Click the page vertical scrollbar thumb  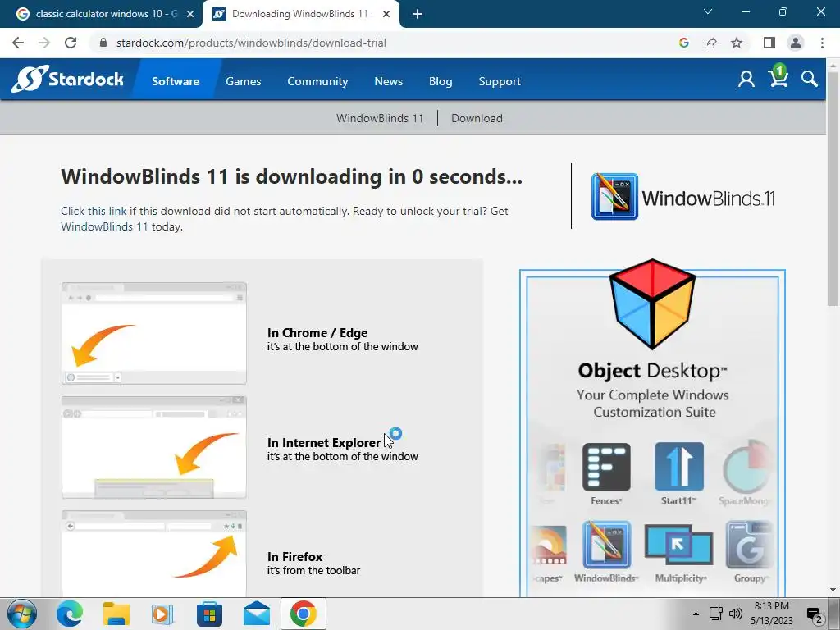point(833,188)
